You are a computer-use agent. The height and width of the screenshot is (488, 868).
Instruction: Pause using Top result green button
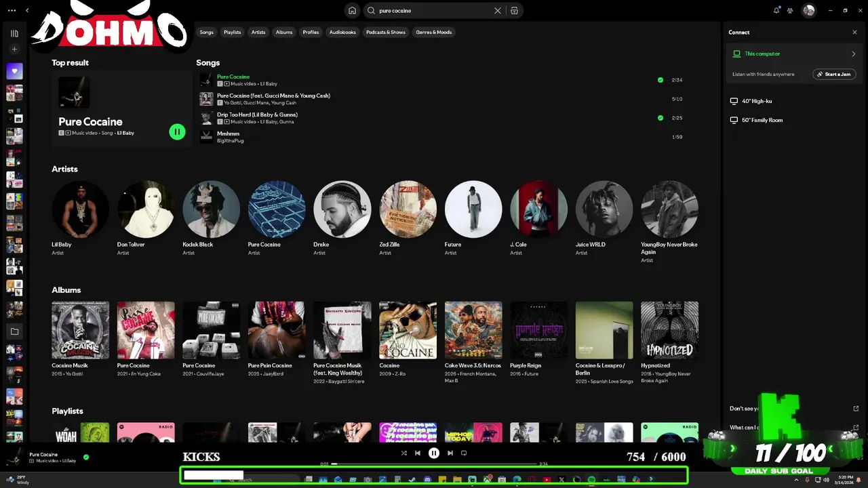point(177,132)
